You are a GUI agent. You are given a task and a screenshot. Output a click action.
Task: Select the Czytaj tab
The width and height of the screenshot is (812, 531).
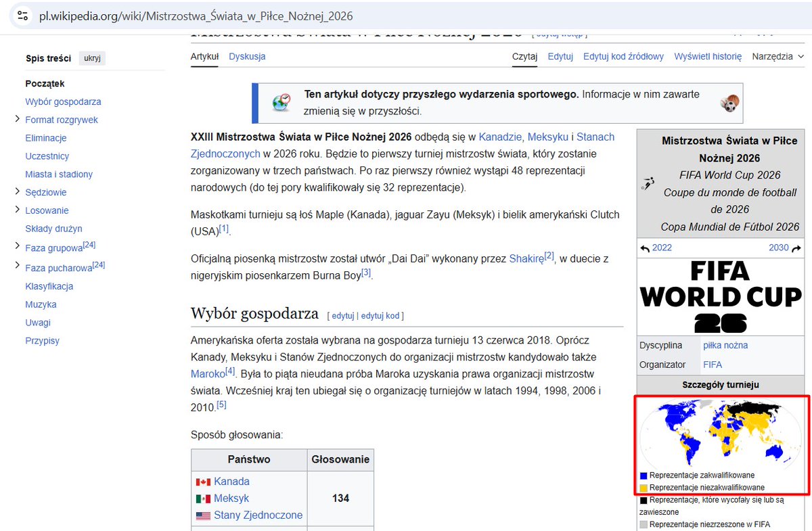pyautogui.click(x=524, y=57)
